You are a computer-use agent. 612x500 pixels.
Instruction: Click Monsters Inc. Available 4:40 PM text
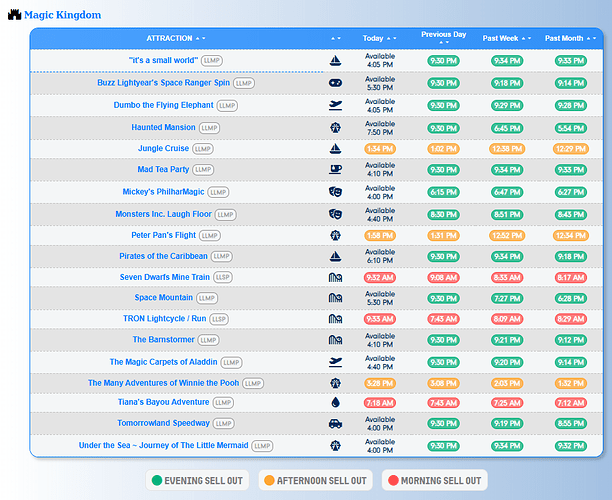pyautogui.click(x=380, y=215)
